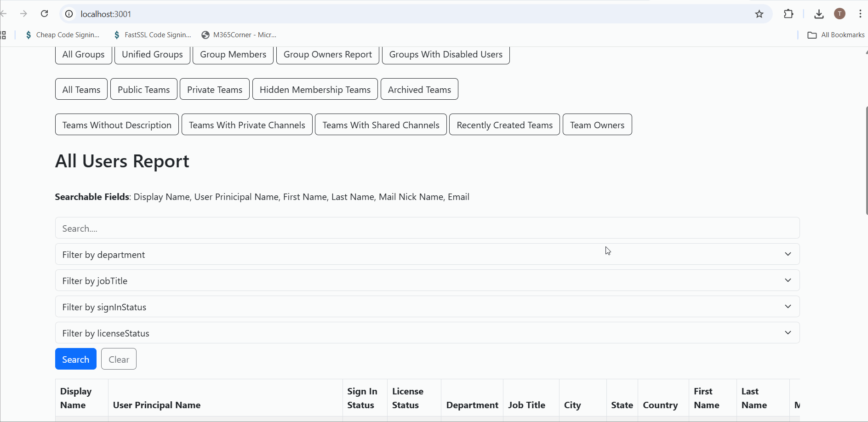
Task: Open the Group Owners Report
Action: 327,54
